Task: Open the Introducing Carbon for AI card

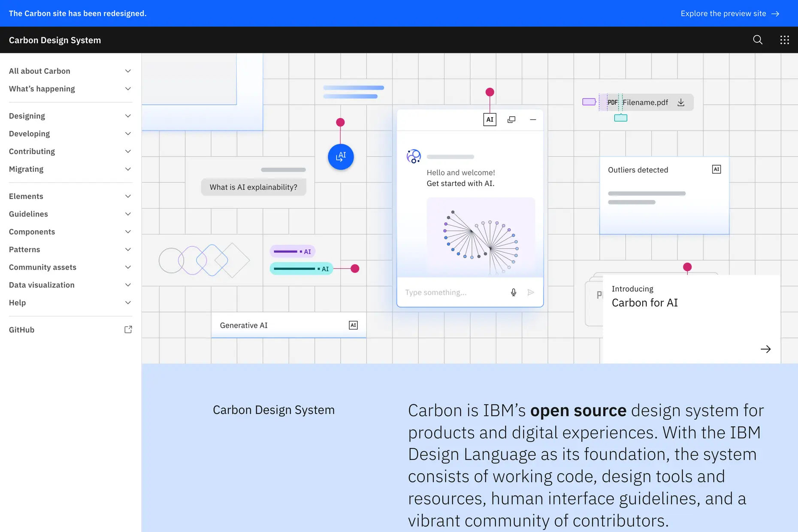Action: coord(692,319)
